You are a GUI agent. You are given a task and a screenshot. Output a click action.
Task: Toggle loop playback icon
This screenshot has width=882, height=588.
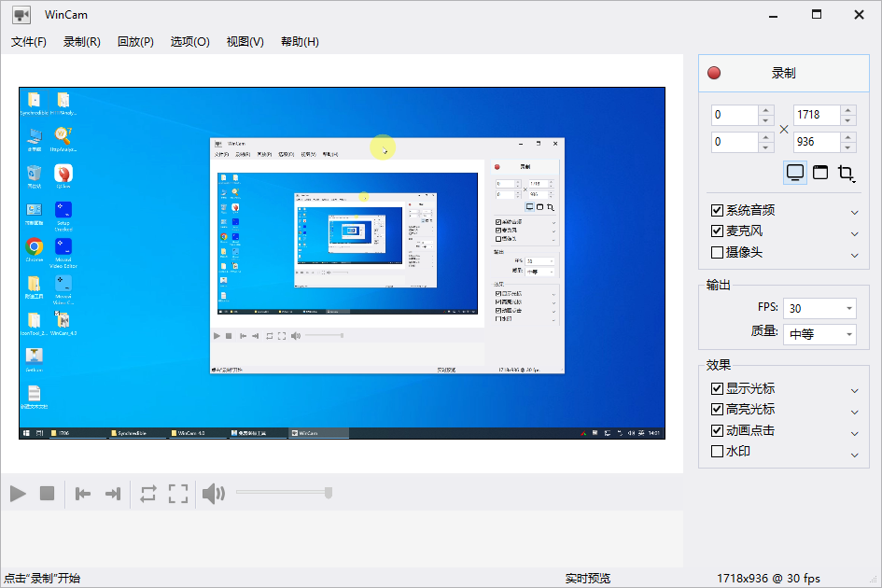pos(148,494)
